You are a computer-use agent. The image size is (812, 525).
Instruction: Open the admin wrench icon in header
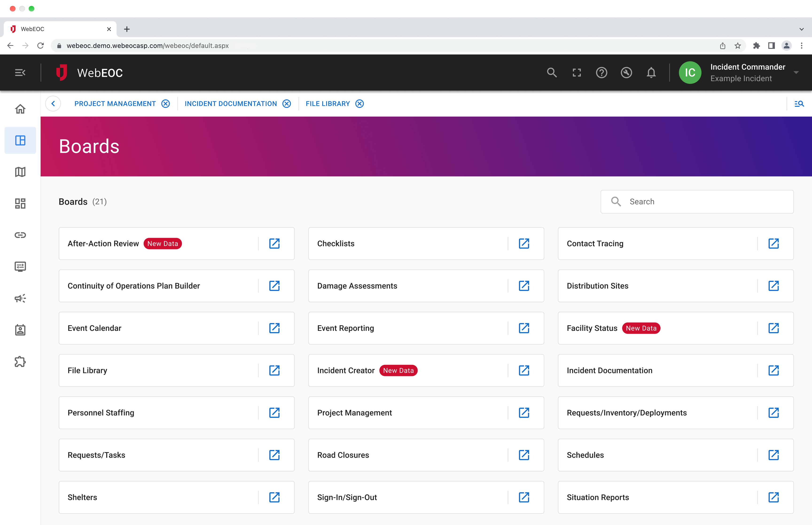tap(626, 73)
